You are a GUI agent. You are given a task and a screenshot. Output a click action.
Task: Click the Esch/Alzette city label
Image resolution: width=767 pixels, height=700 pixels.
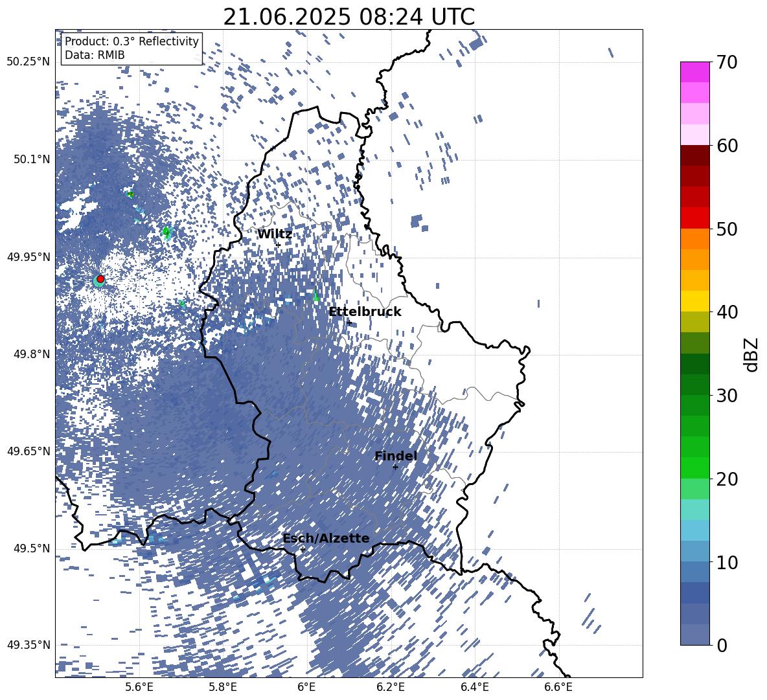click(326, 538)
